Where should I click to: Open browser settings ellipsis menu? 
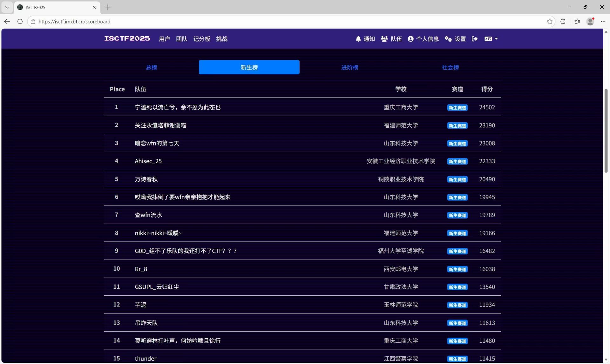click(x=603, y=22)
